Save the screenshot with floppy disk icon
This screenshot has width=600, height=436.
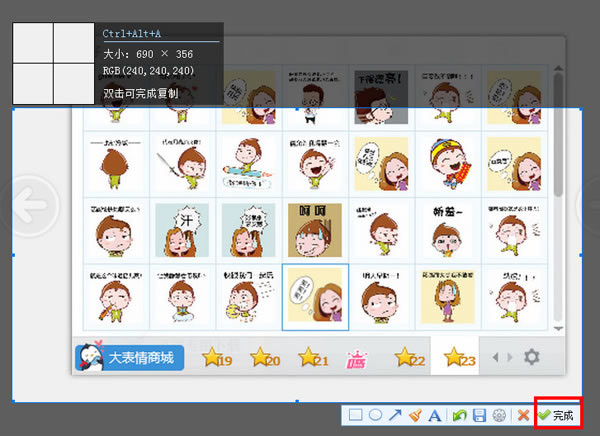479,416
